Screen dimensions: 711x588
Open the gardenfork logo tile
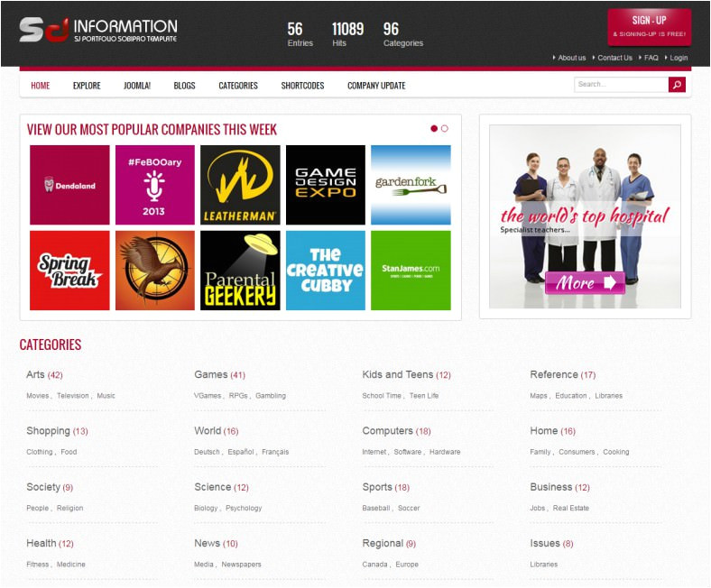point(411,185)
